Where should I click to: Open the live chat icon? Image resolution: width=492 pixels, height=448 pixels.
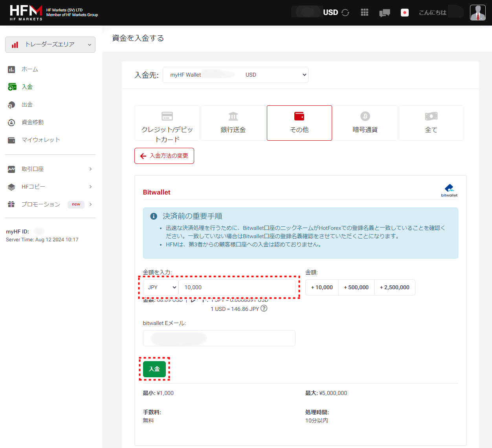384,13
